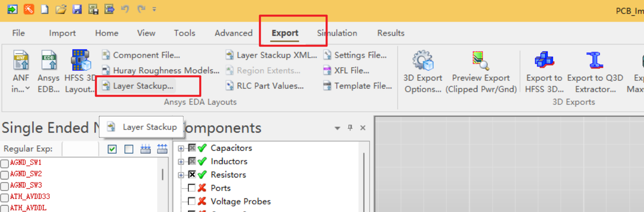Screen dimensions: 644x212
Task: Expand the Inductors tree node
Action: tap(181, 161)
